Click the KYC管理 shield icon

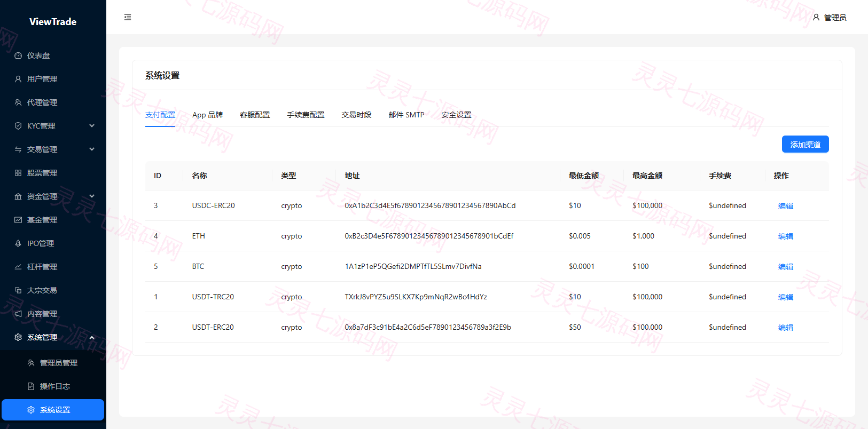click(x=18, y=126)
